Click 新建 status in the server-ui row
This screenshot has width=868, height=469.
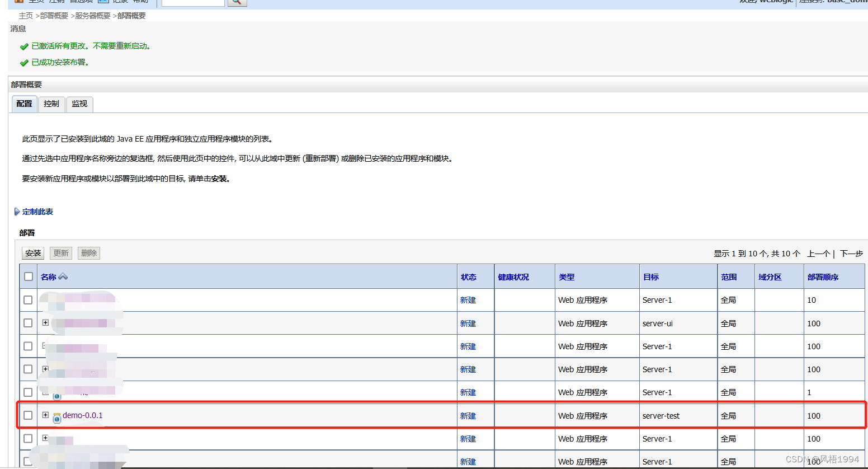coord(468,323)
